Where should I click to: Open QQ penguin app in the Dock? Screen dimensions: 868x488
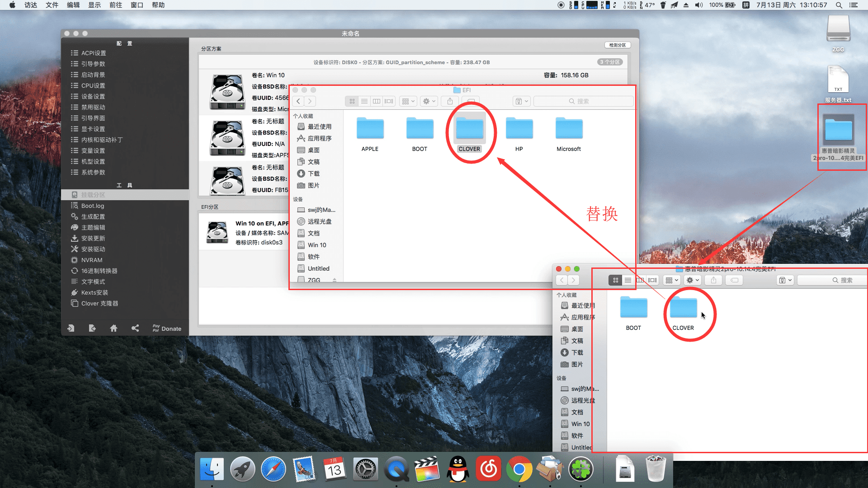458,469
